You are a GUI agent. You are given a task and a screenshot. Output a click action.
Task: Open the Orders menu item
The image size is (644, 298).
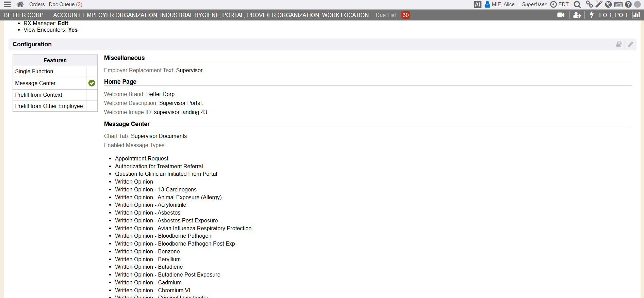[37, 4]
